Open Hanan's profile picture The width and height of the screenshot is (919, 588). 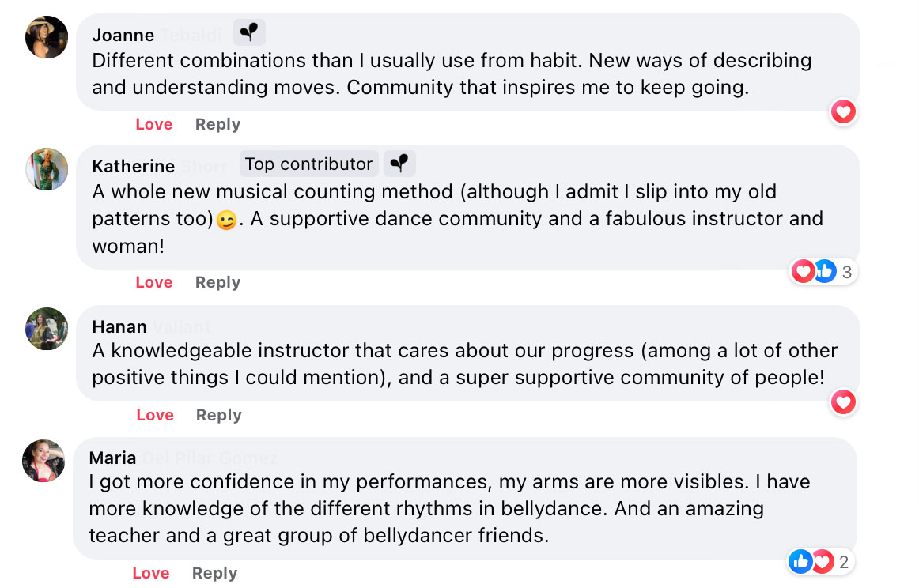coord(47,329)
